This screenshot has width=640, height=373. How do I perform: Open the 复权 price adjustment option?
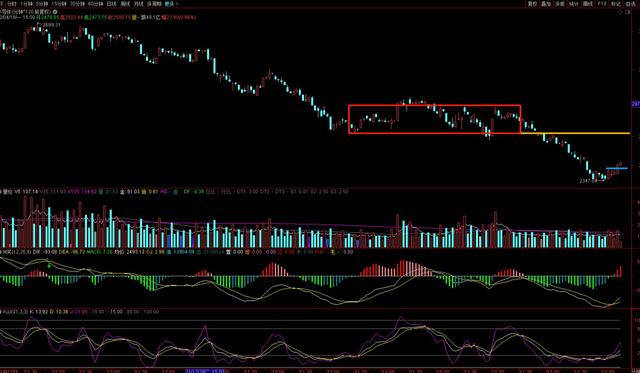click(532, 4)
